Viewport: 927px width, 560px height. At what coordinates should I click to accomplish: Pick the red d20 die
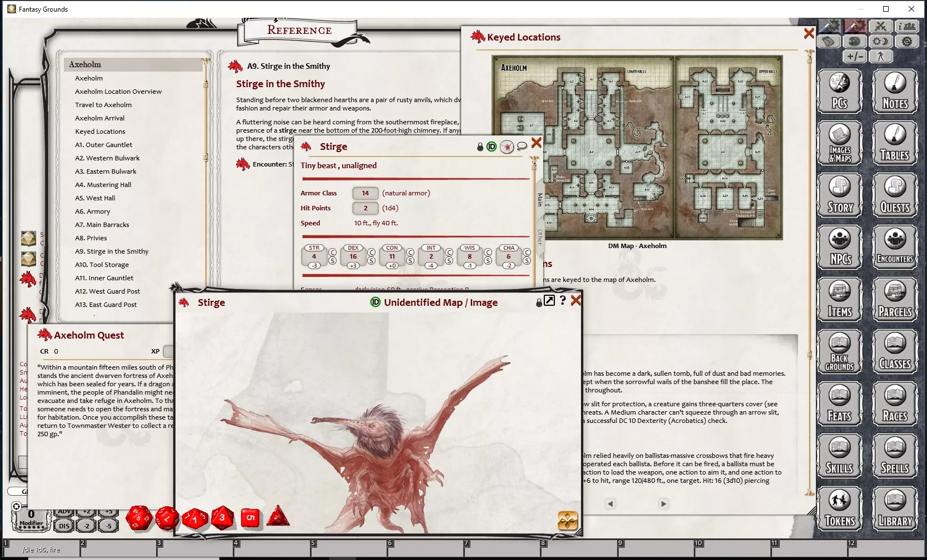(139, 518)
